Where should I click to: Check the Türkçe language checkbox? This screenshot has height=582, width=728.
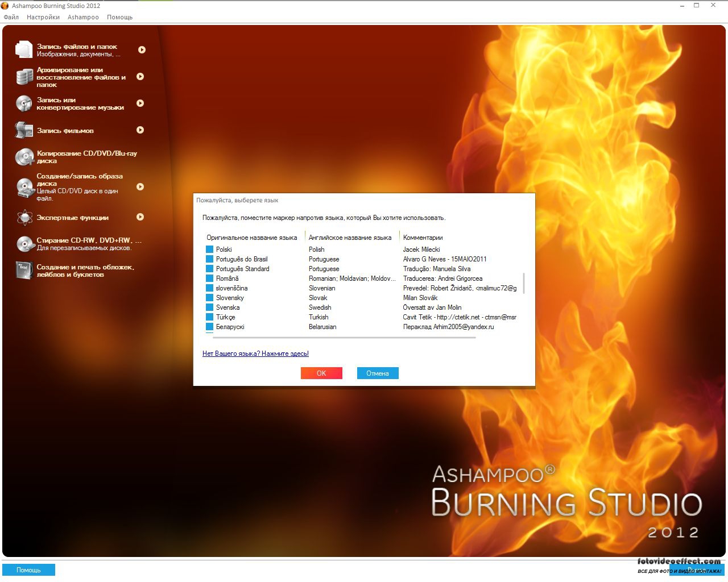(209, 317)
